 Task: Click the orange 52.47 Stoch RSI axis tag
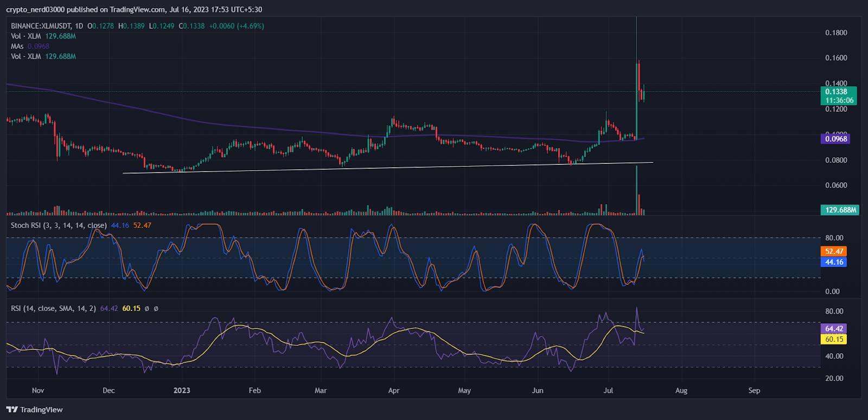[834, 251]
